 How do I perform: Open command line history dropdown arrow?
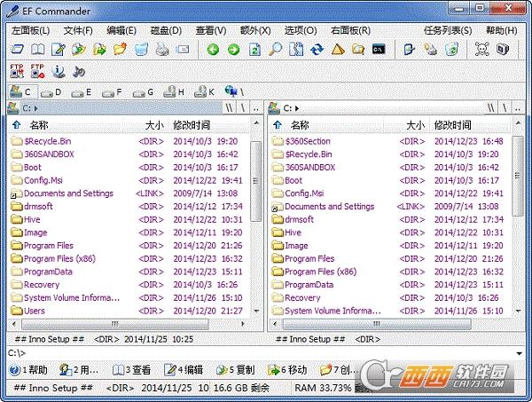coord(519,353)
